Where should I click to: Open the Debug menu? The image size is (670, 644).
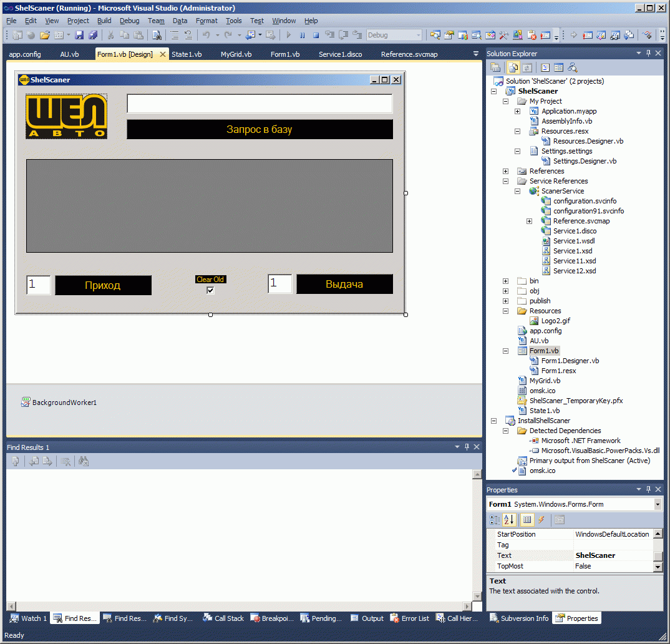130,21
